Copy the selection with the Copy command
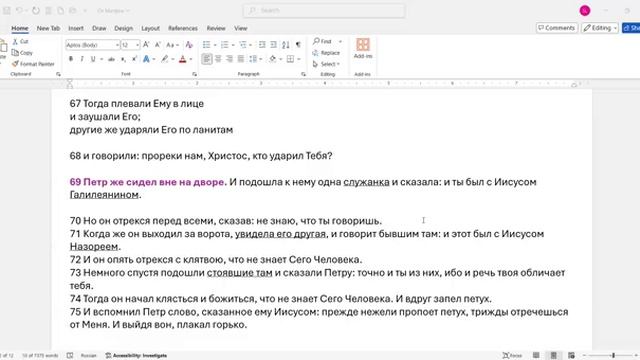This screenshot has width=640, height=360. (22, 53)
